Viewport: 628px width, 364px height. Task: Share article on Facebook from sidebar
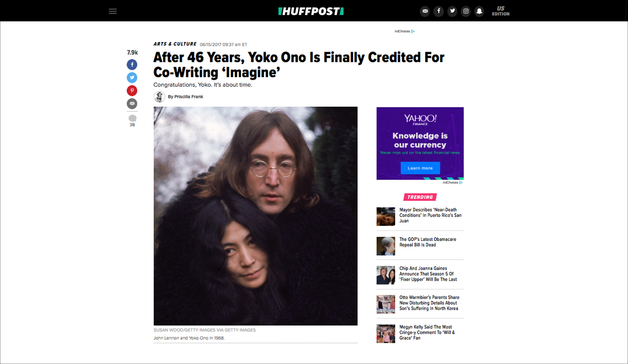click(x=132, y=64)
